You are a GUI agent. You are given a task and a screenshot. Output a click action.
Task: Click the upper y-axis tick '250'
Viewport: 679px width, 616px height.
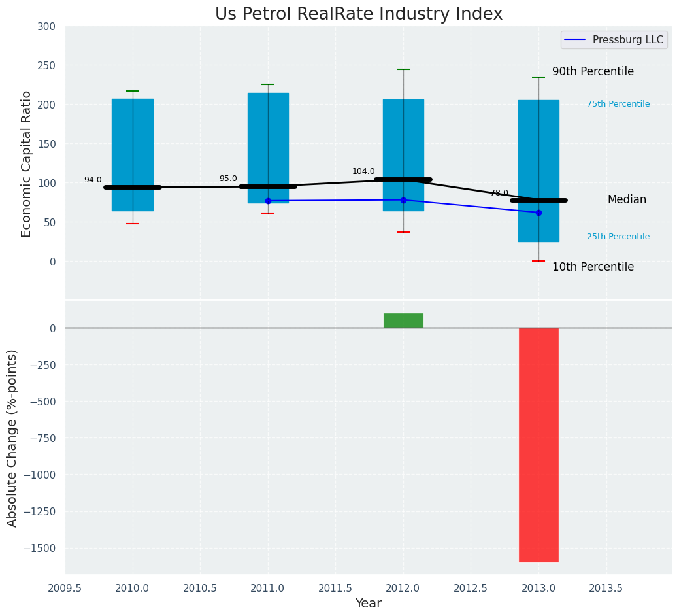pyautogui.click(x=46, y=66)
